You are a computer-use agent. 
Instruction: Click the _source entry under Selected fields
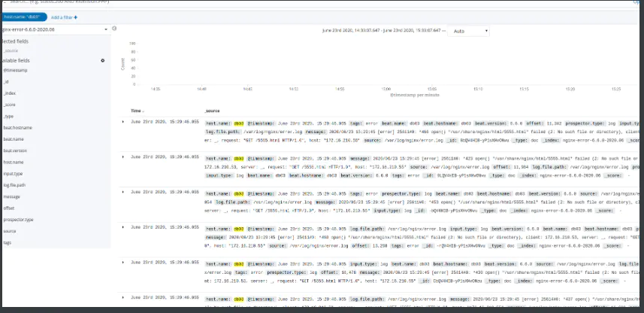point(11,51)
